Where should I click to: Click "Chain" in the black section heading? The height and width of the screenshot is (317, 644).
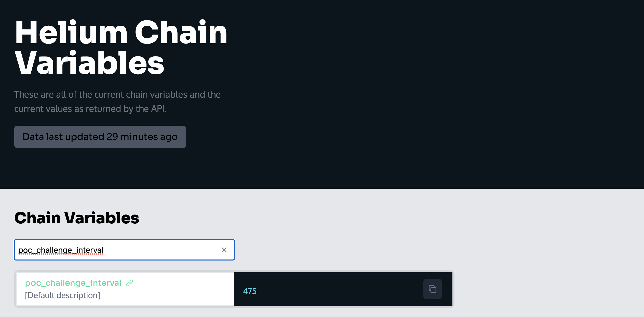37,218
